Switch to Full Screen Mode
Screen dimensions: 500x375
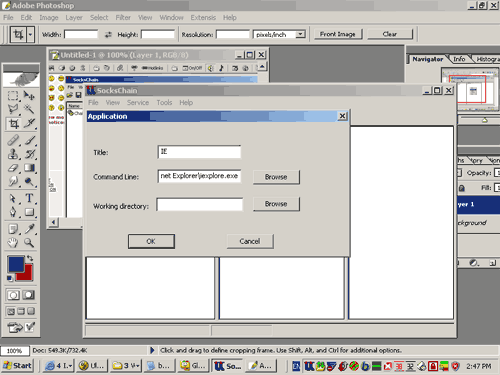(x=31, y=311)
